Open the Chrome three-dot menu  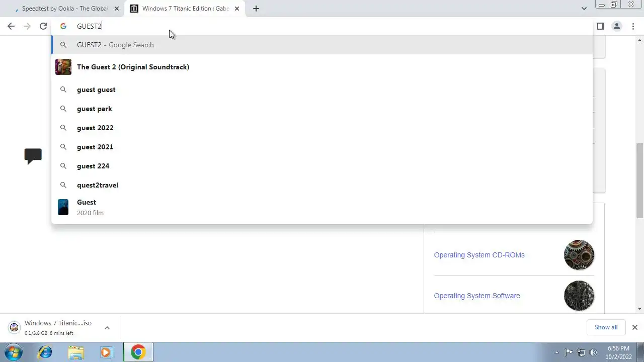[633, 26]
